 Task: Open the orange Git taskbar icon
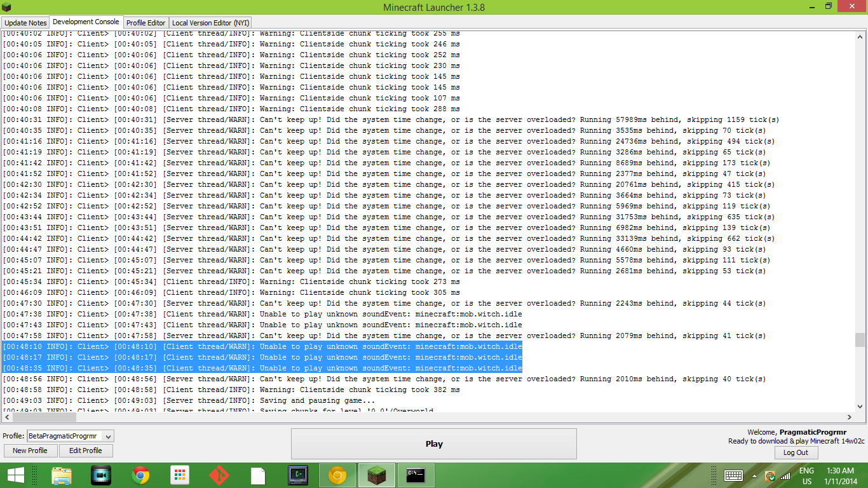click(219, 475)
